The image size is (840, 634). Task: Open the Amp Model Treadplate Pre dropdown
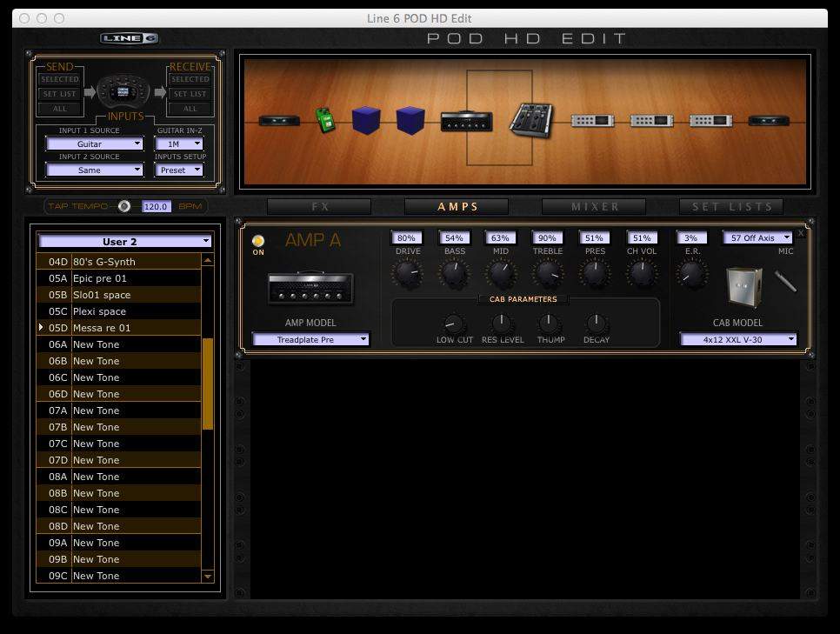(310, 339)
